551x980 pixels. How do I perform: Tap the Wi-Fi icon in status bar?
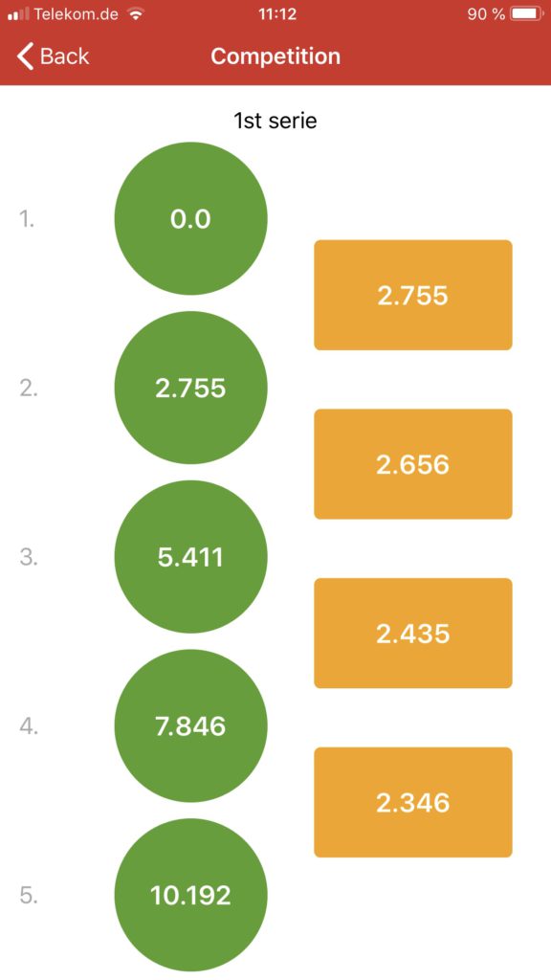pos(134,13)
